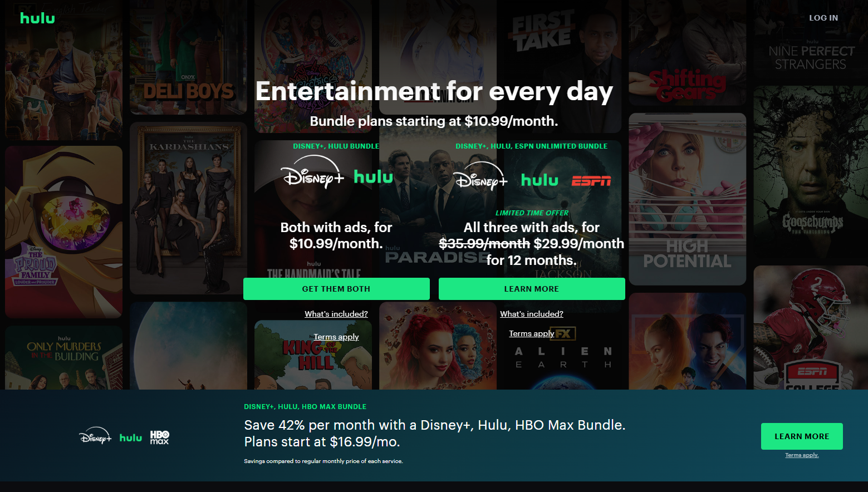Click the Disney+ logo in the bottom banner
This screenshot has height=492, width=868.
95,436
